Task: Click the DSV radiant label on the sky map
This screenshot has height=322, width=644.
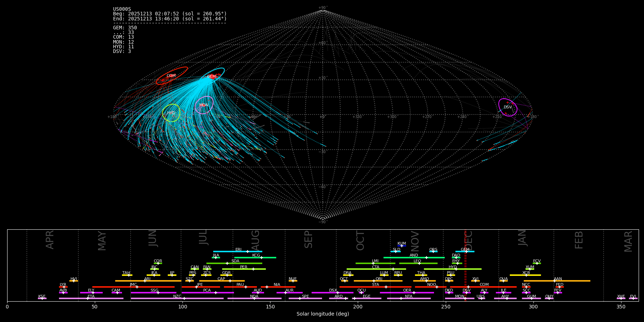Action: 508,107
